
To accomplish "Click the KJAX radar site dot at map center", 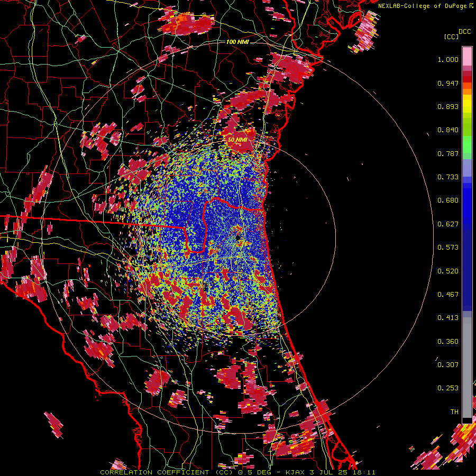I will click(237, 237).
